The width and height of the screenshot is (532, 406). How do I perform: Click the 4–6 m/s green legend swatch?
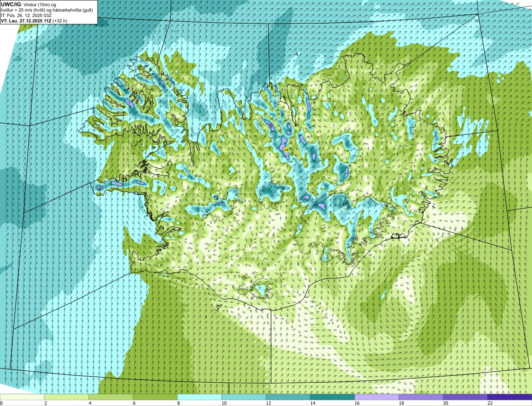pyautogui.click(x=111, y=397)
